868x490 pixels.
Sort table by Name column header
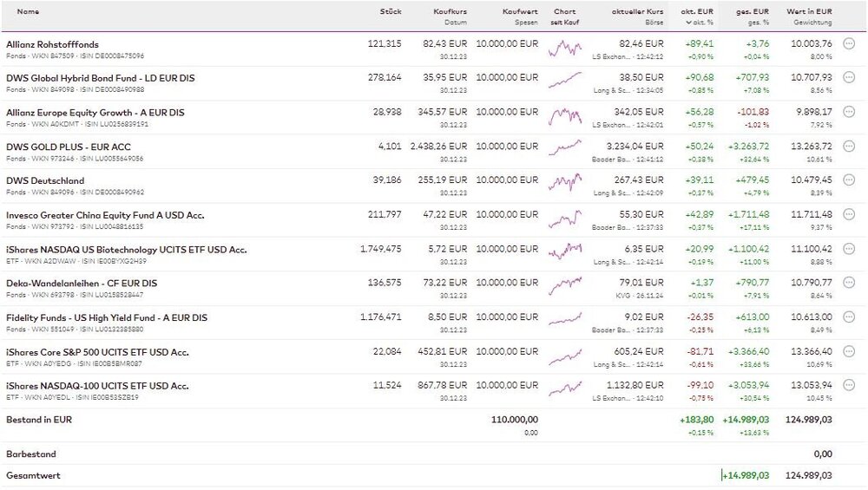point(28,12)
